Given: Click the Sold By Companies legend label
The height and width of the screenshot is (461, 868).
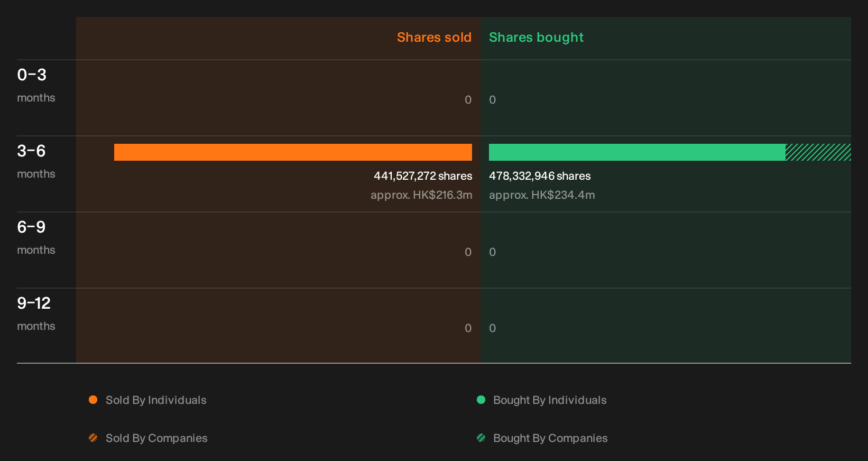Looking at the screenshot, I should [156, 438].
